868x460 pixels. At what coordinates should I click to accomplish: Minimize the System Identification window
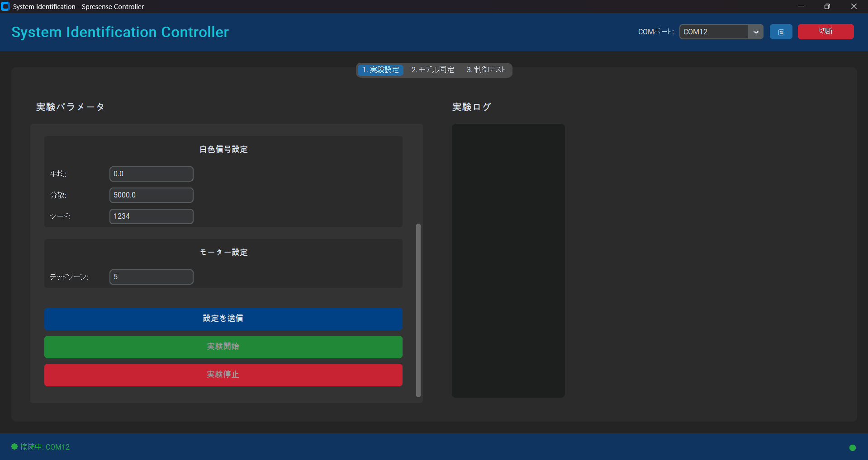click(801, 6)
